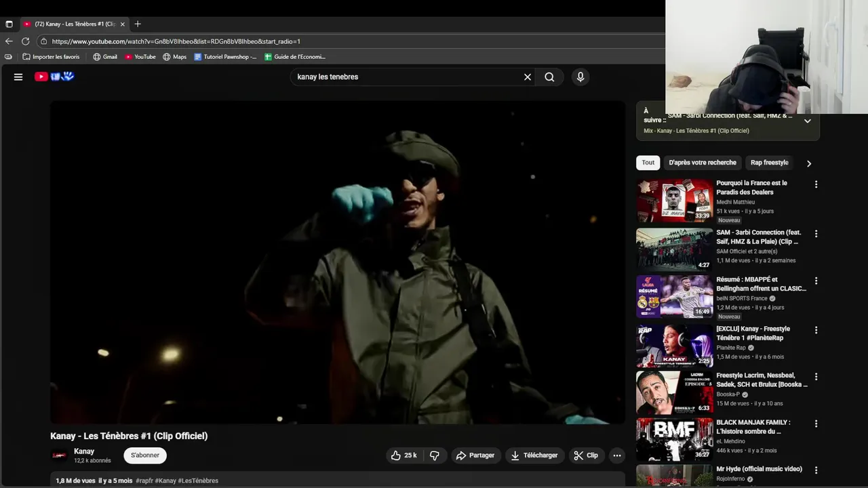Open thumbnail for Paradis des Dealers video
Screen dimensions: 868x488
[x=674, y=201]
